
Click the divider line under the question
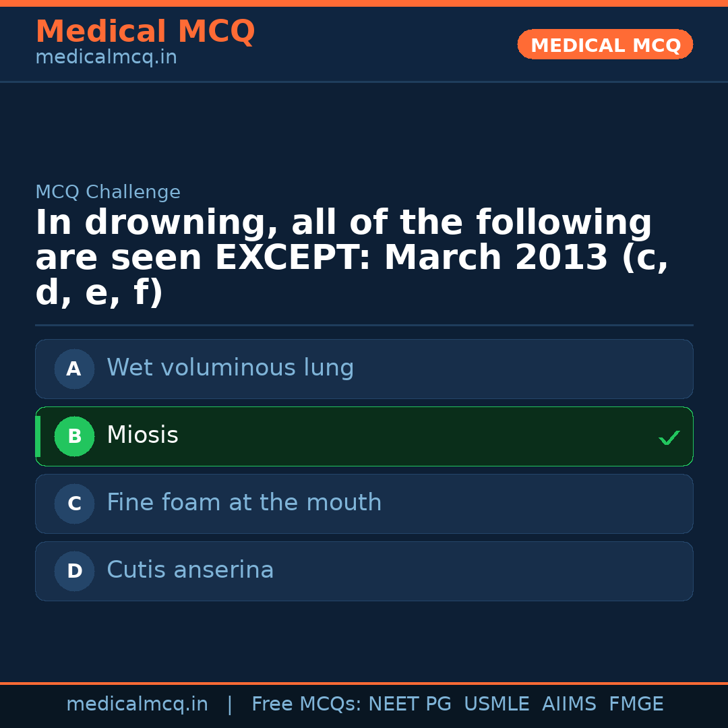pyautogui.click(x=364, y=324)
